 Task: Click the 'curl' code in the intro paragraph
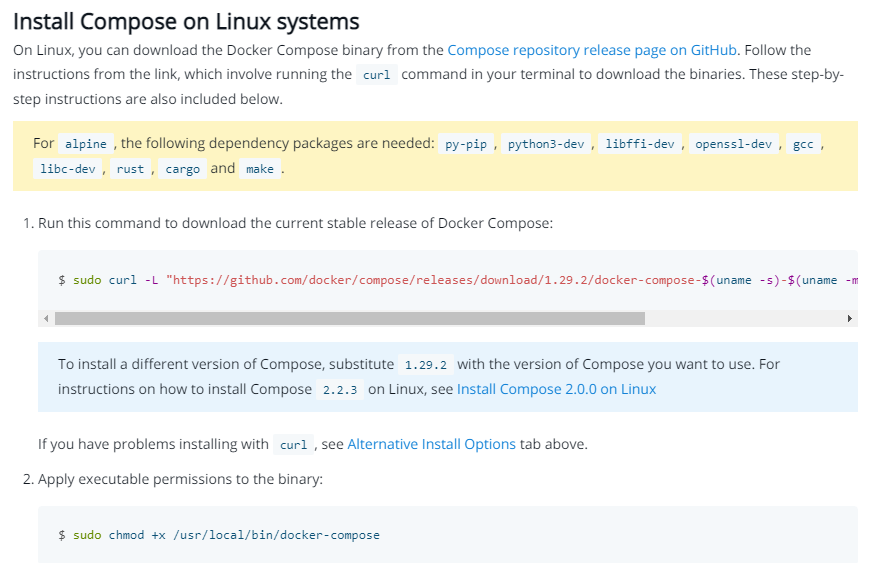coord(377,75)
